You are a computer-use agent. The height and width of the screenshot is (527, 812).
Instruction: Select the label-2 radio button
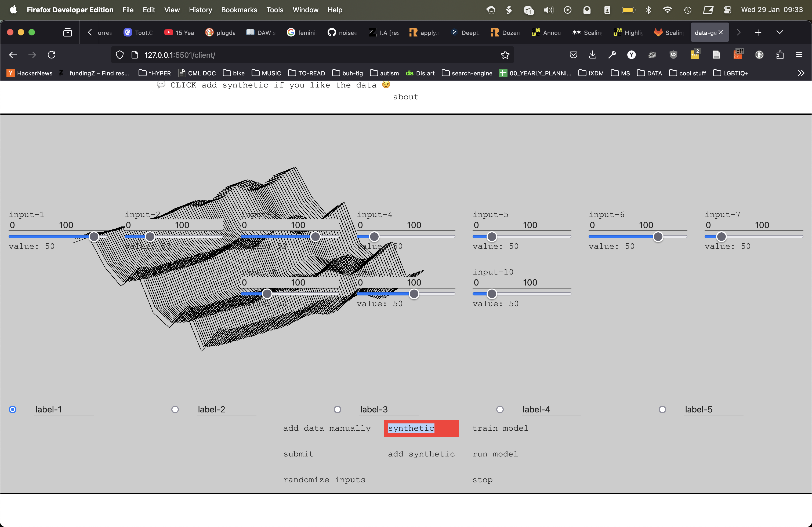point(175,409)
